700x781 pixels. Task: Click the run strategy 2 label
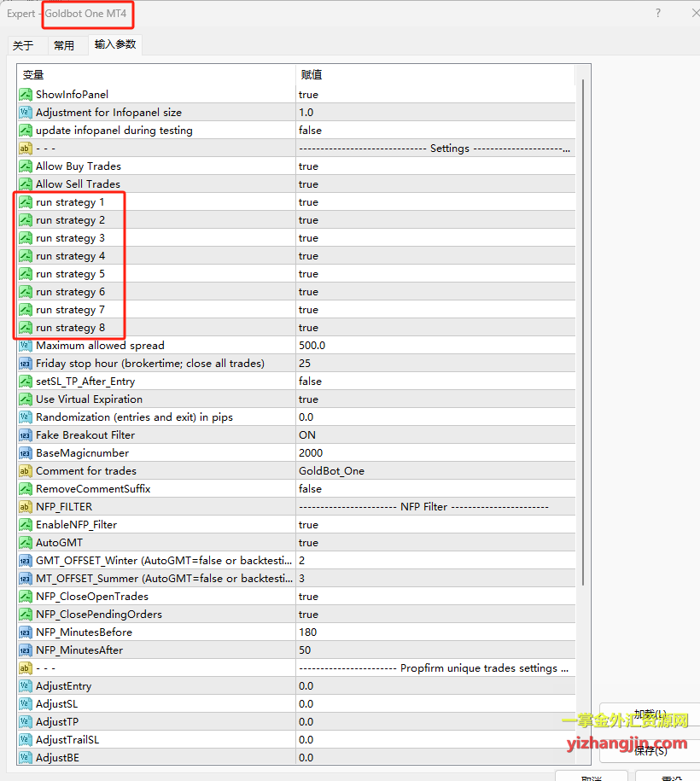(x=70, y=220)
